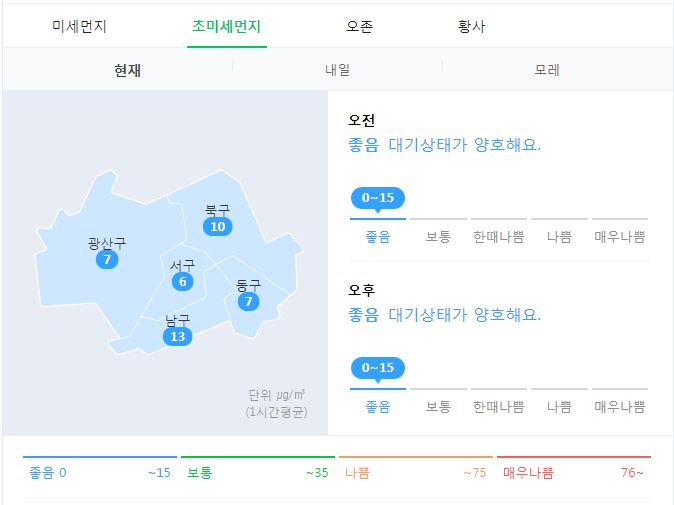Click the 광산구 value badge 7
The image size is (674, 505).
coord(107,259)
